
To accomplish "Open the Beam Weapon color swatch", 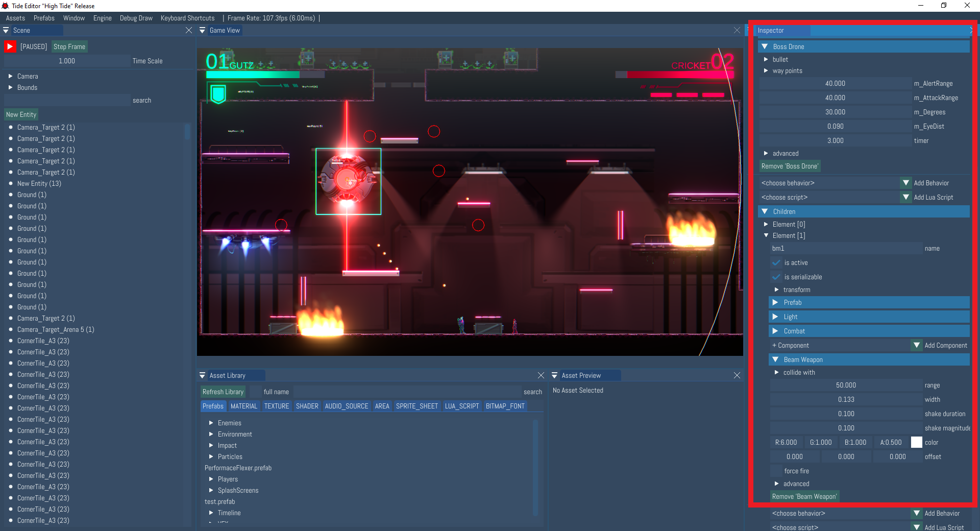I will (x=917, y=443).
